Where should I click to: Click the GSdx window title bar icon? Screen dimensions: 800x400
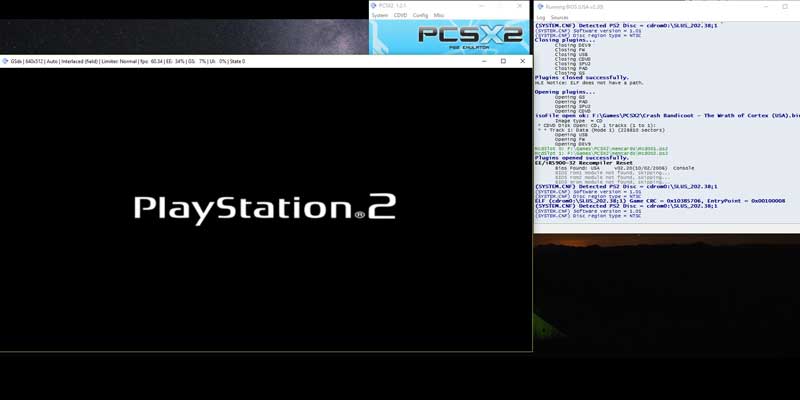pyautogui.click(x=5, y=61)
